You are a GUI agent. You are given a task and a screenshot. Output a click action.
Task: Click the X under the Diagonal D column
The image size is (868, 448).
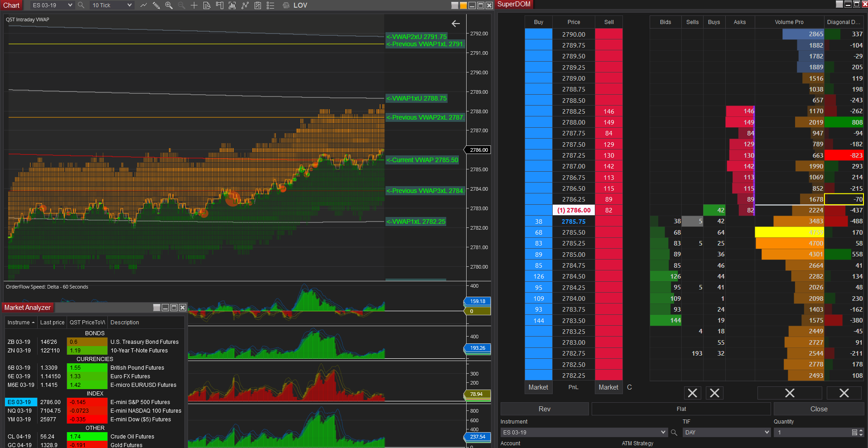point(844,393)
